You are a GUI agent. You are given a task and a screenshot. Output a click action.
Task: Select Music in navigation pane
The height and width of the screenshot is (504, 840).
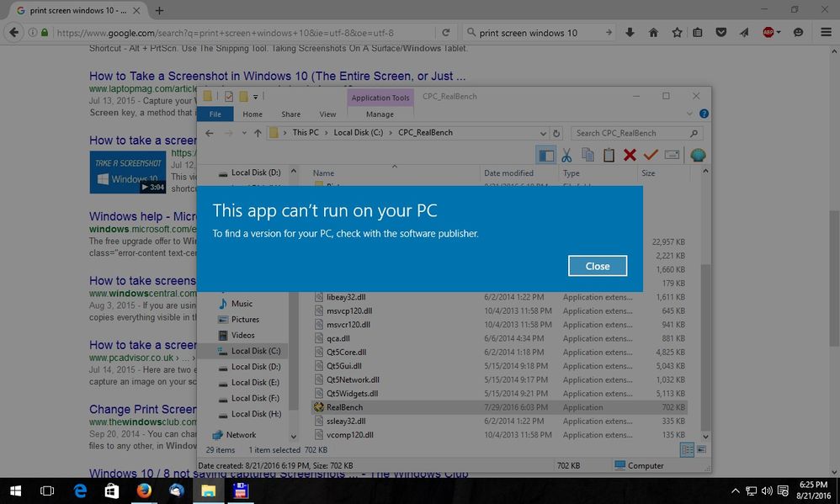point(242,304)
